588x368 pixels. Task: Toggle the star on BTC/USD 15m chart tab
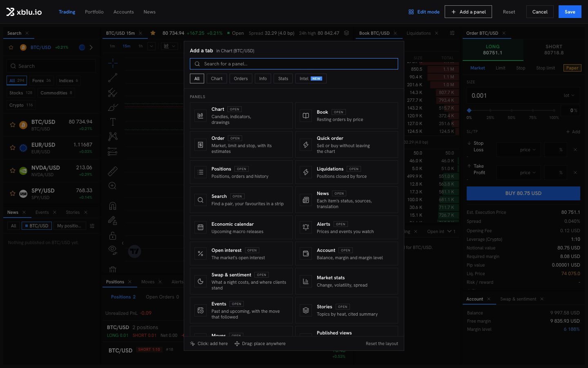[153, 33]
